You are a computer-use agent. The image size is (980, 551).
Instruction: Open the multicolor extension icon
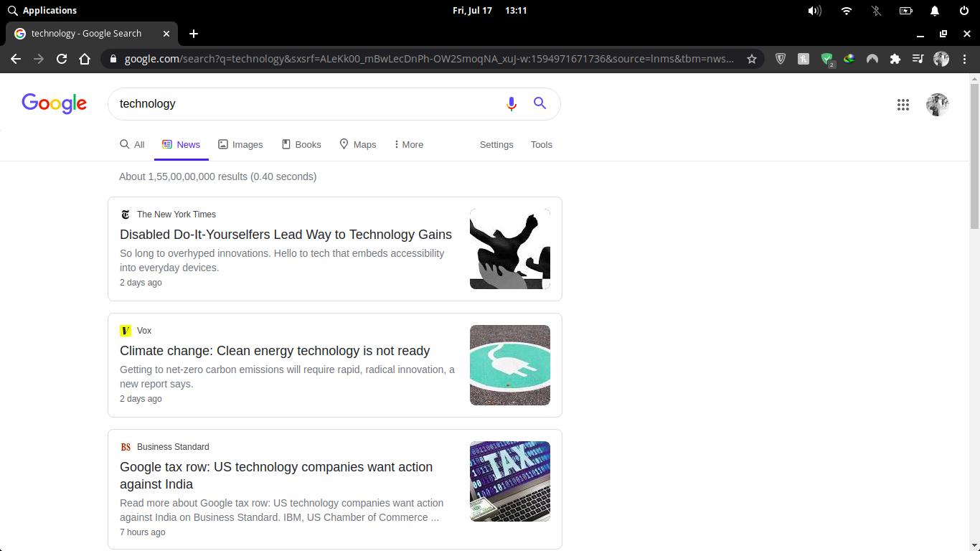[x=849, y=59]
